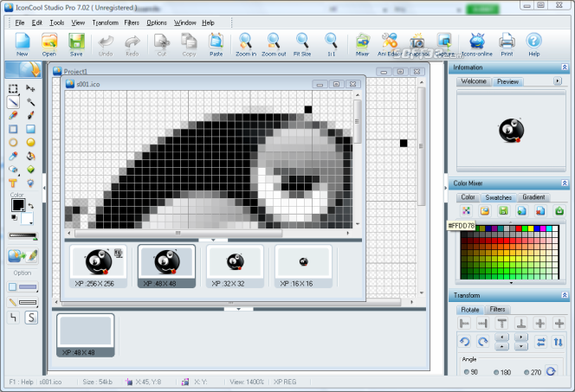Click the Print toolbar button
The height and width of the screenshot is (392, 575).
[x=507, y=45]
